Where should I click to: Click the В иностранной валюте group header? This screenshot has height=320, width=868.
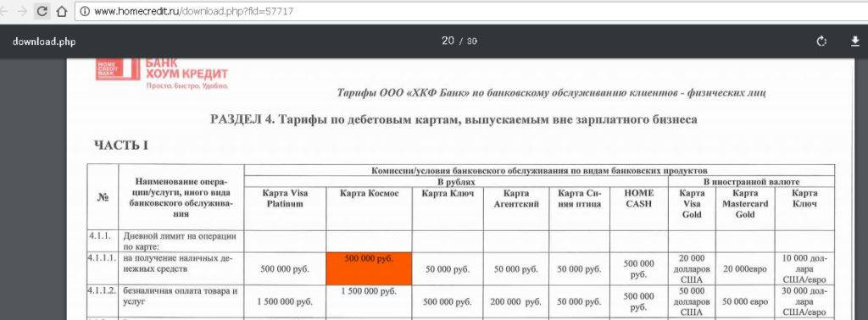tap(751, 181)
